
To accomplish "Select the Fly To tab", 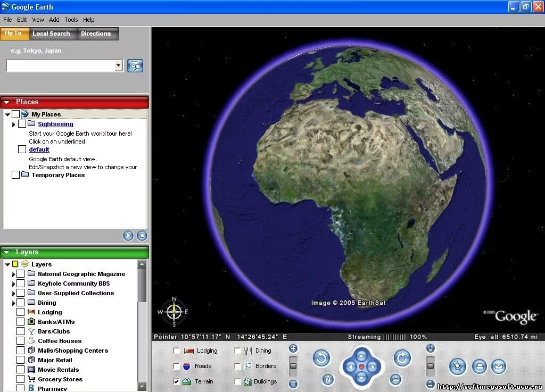I will 14,34.
